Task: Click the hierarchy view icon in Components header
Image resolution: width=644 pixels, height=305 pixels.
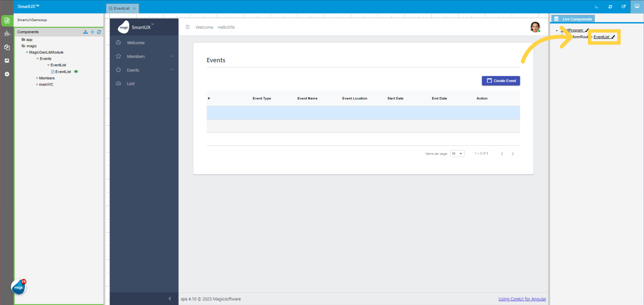Action: point(86,32)
